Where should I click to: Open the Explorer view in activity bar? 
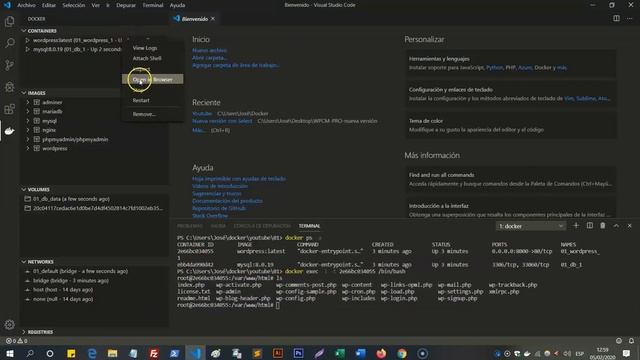9,21
